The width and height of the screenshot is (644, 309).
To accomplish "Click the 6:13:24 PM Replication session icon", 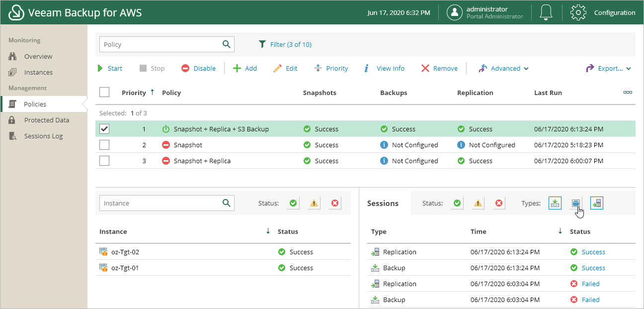I will (375, 252).
